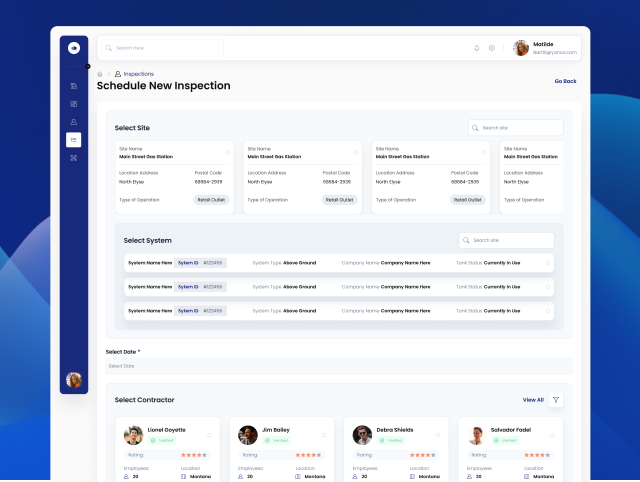Click View All contractors link
Screen dimensions: 640x482
click(533, 400)
